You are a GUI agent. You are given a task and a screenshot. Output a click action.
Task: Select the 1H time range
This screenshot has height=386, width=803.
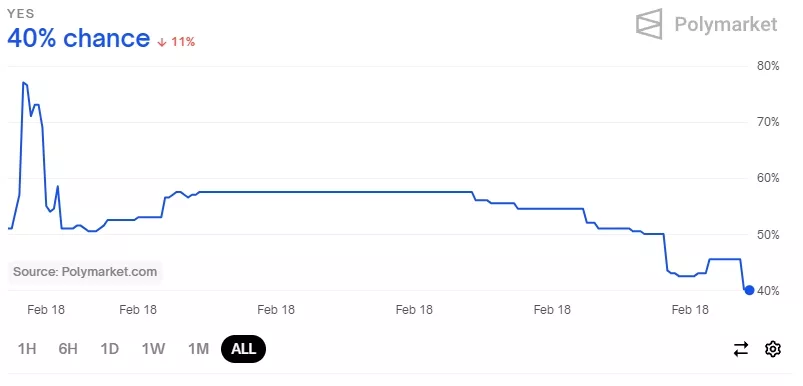coord(27,349)
